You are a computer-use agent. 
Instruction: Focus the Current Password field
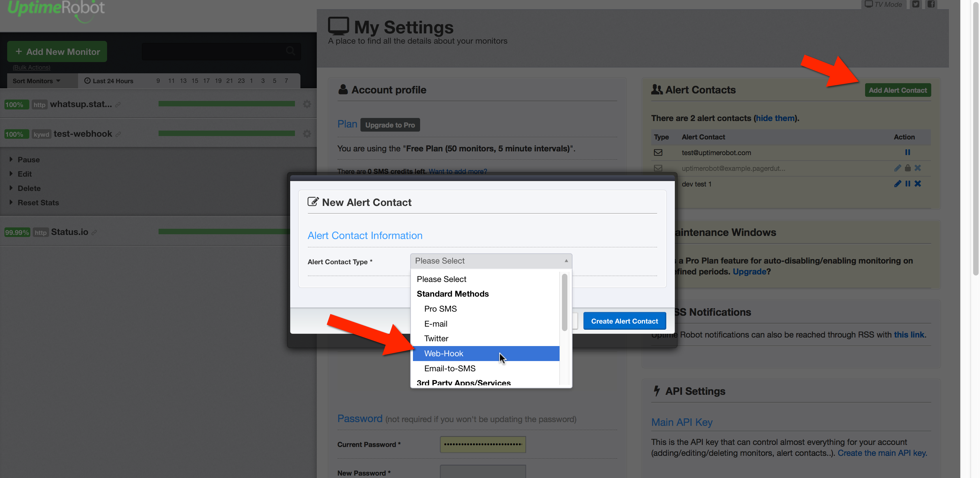pos(483,444)
